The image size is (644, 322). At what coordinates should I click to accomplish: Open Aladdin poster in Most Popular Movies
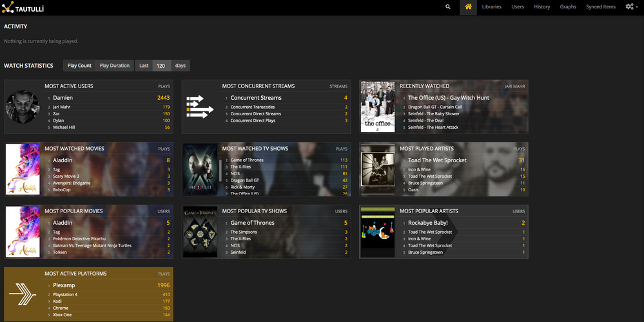(23, 232)
